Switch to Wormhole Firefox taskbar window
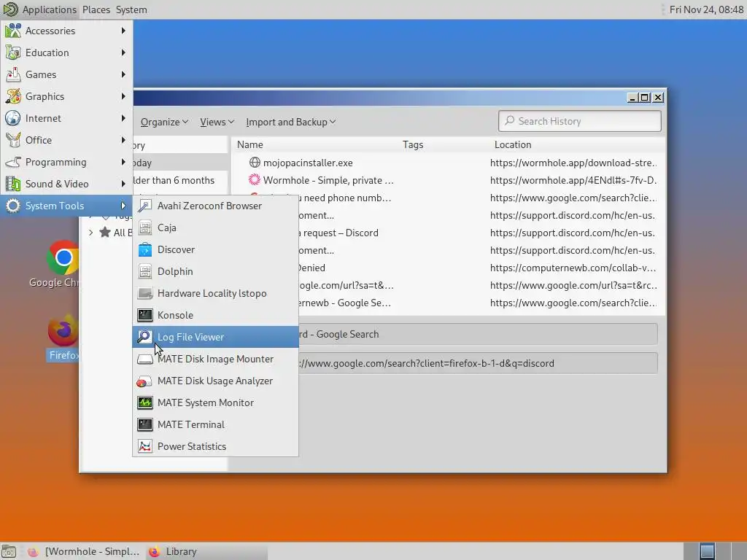The height and width of the screenshot is (560, 747). tap(83, 551)
